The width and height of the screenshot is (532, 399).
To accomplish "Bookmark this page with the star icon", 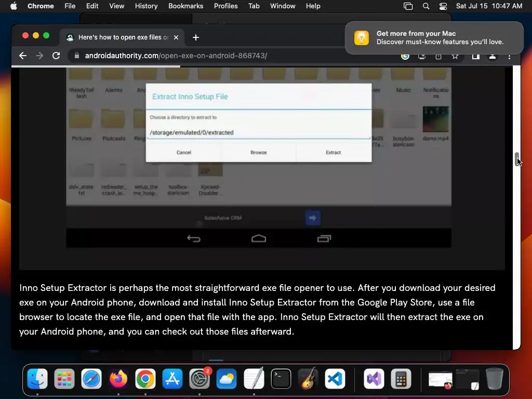I will [455, 56].
